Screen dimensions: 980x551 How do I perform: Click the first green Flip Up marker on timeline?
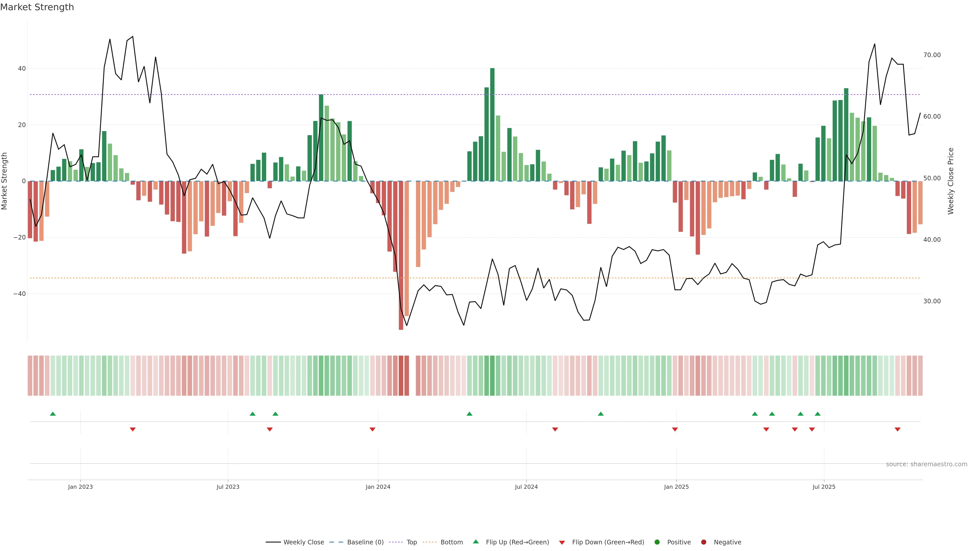pyautogui.click(x=53, y=414)
